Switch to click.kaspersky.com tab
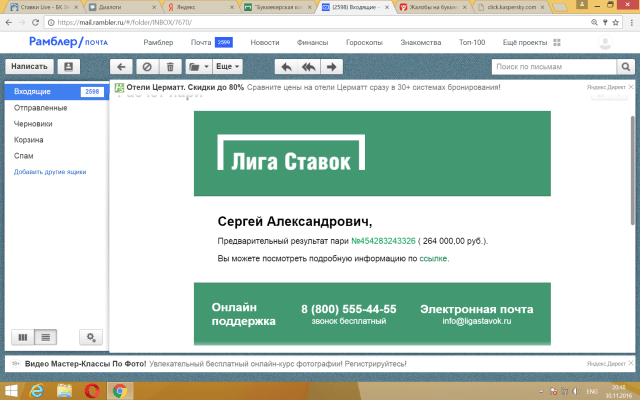Viewport: 640px width, 400px height. coord(510,7)
